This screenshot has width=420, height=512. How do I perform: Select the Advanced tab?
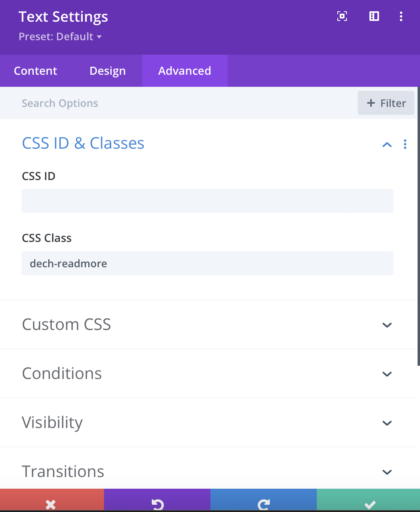point(185,71)
